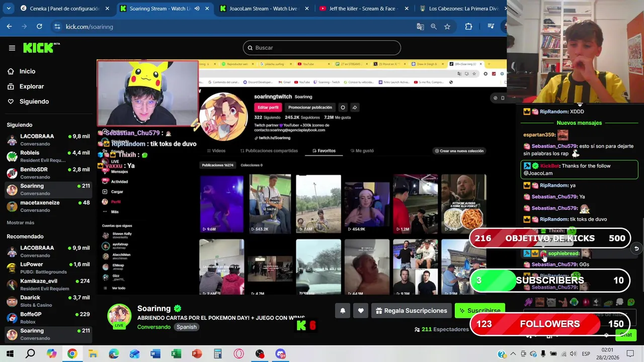Click the notification bell for Soarinng
The image size is (644, 362).
pos(343,311)
